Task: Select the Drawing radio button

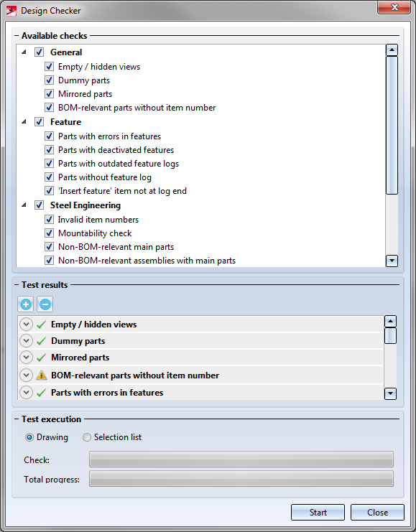Action: [x=29, y=437]
